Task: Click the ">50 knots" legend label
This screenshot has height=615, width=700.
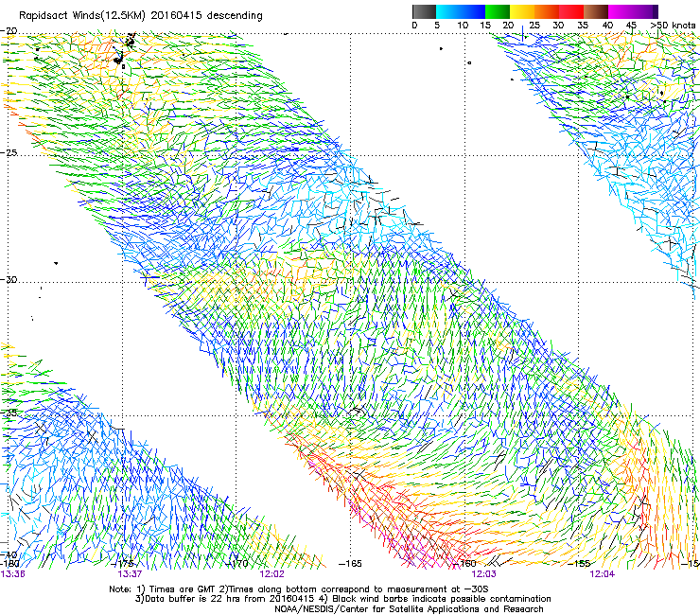Action: click(673, 26)
